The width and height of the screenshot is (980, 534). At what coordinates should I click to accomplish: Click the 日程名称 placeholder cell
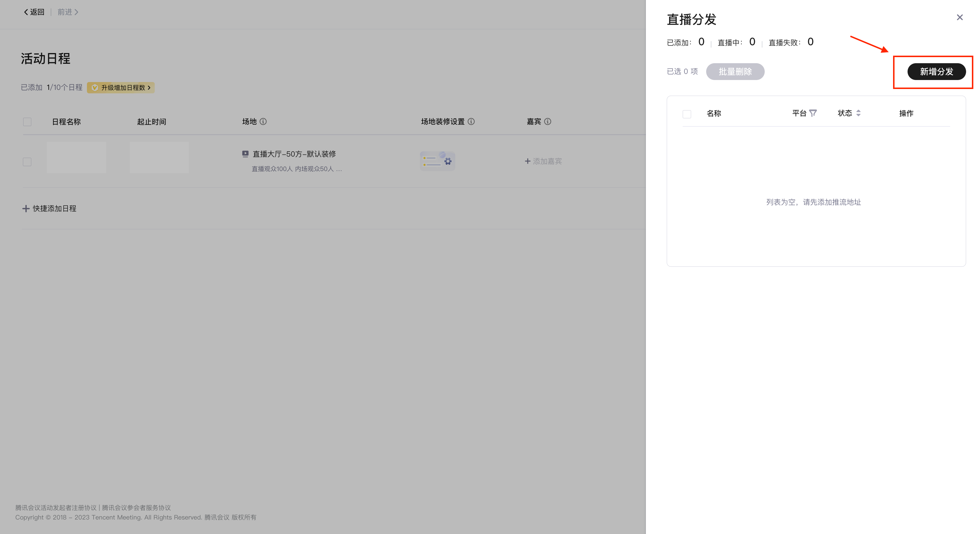(x=76, y=157)
